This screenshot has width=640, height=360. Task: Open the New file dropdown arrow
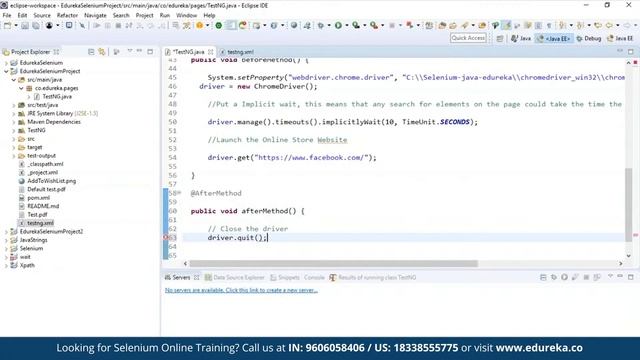click(16, 25)
